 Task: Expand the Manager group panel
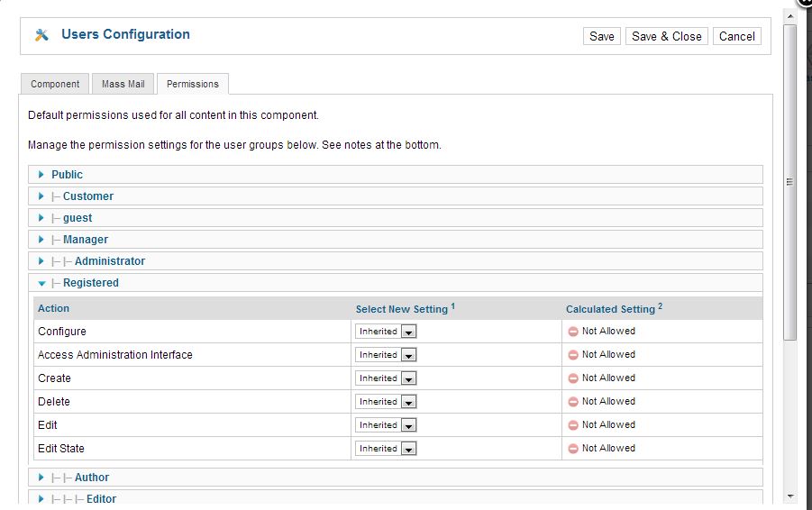tap(395, 240)
